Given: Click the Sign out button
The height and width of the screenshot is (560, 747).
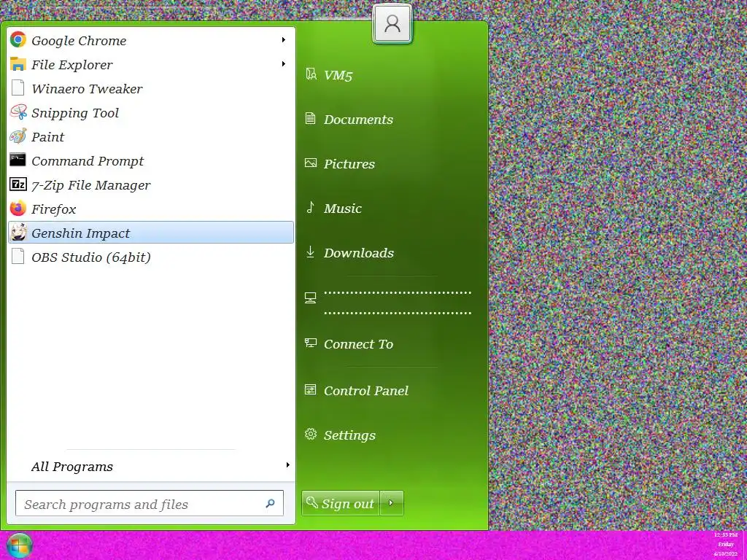Looking at the screenshot, I should 341,503.
